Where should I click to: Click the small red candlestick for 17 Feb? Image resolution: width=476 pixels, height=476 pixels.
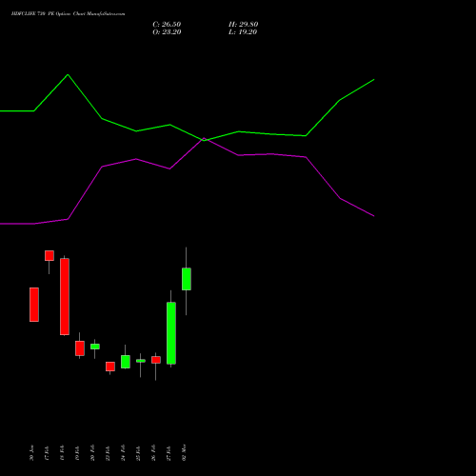[x=50, y=256]
